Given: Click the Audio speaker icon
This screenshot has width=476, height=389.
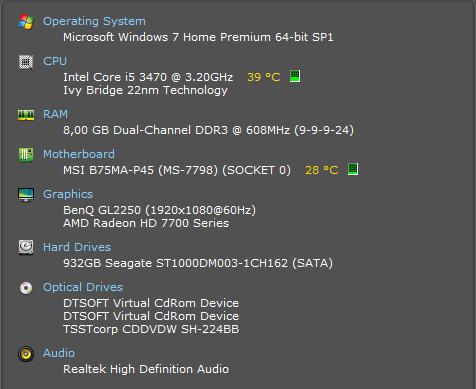Looking at the screenshot, I should click(26, 354).
